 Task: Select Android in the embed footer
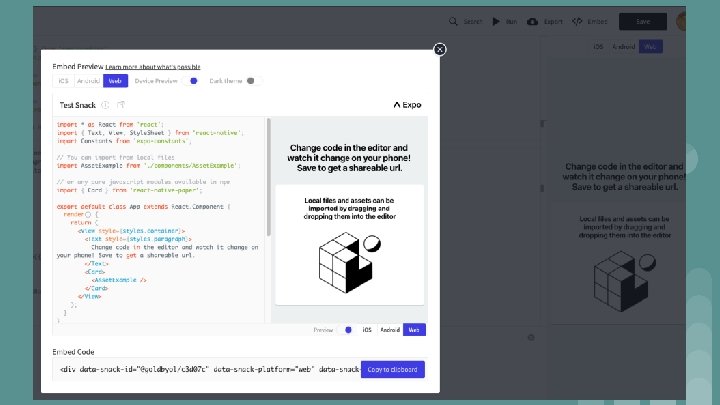tap(390, 330)
